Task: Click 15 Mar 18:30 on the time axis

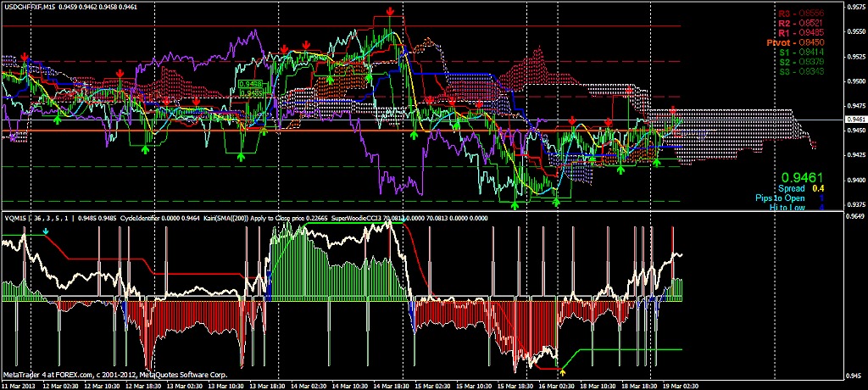Action: pyautogui.click(x=515, y=384)
